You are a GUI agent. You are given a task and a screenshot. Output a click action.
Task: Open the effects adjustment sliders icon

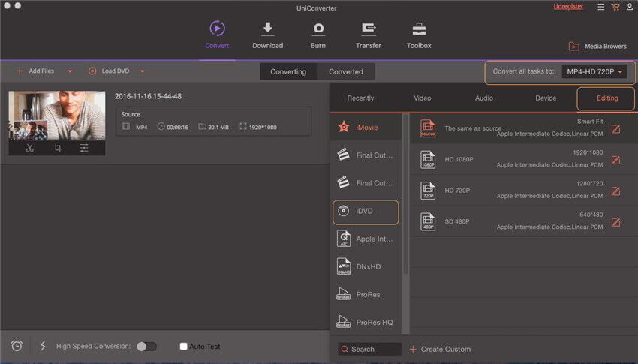(x=84, y=148)
